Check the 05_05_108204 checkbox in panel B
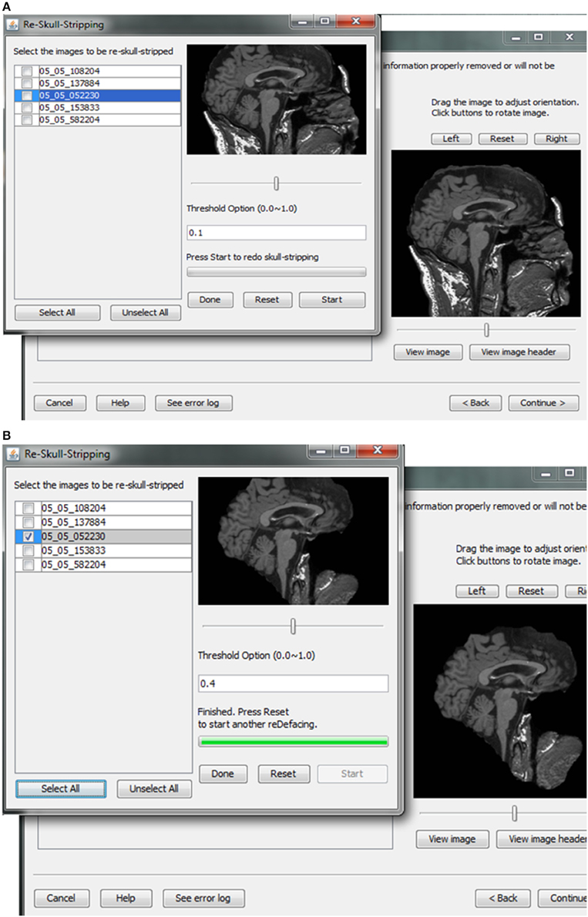The height and width of the screenshot is (917, 588). 28,509
